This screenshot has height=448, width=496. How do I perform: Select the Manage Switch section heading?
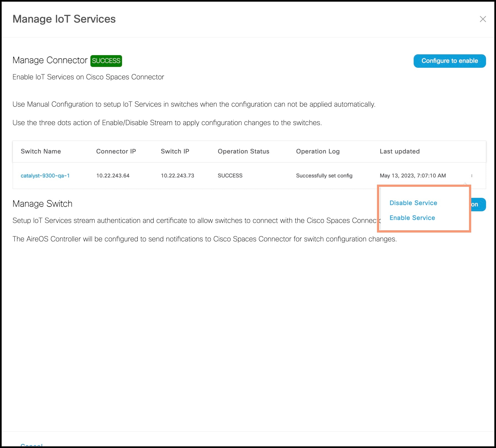[x=42, y=204]
